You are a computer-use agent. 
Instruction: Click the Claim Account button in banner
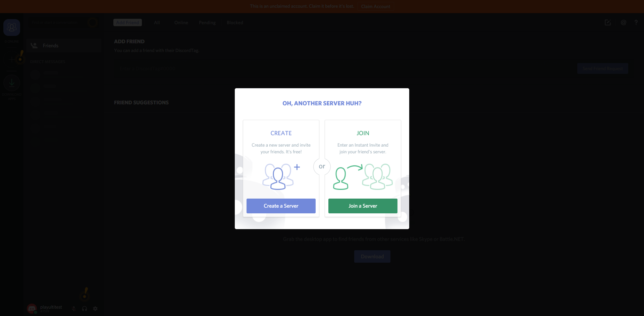point(375,6)
